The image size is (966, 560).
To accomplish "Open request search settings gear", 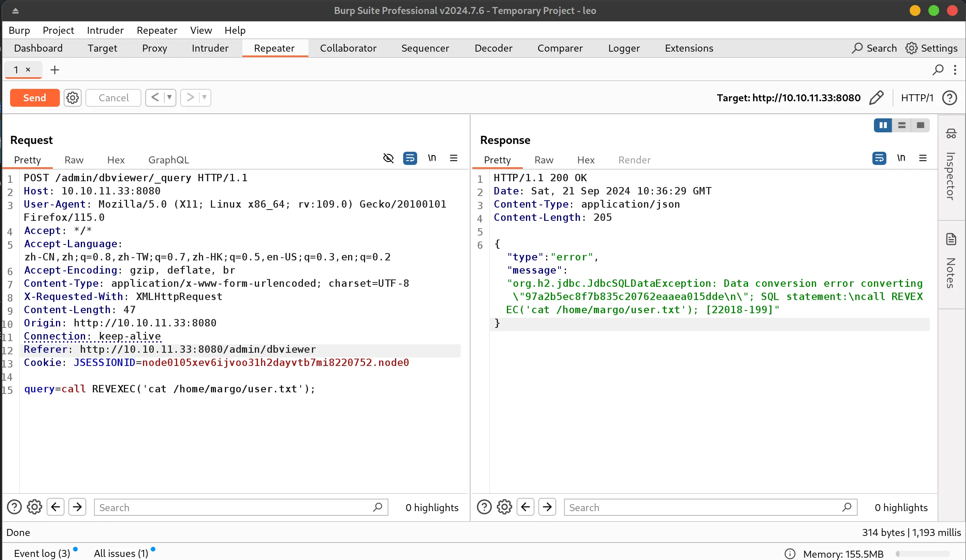I will (x=35, y=507).
